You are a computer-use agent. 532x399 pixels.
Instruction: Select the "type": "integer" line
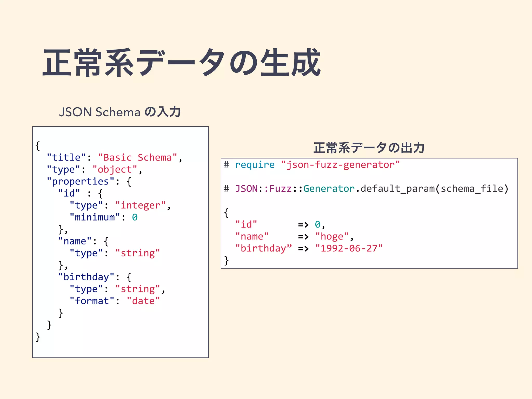click(x=120, y=205)
